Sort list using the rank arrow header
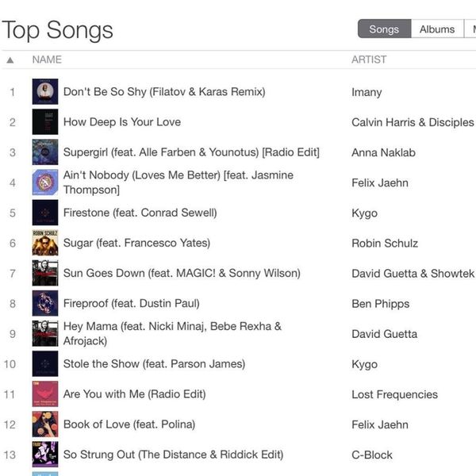Screen dimensions: 476x476 pos(10,59)
